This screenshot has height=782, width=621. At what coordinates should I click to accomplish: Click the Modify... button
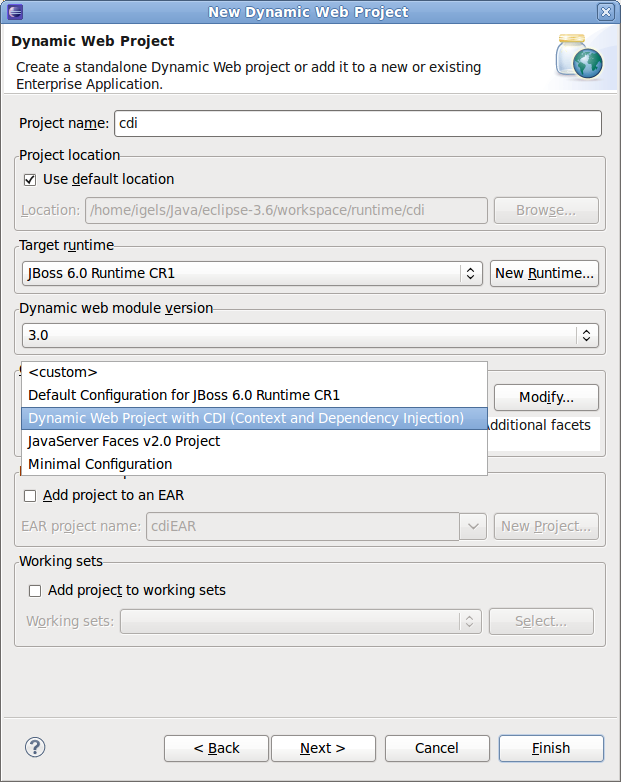point(546,397)
